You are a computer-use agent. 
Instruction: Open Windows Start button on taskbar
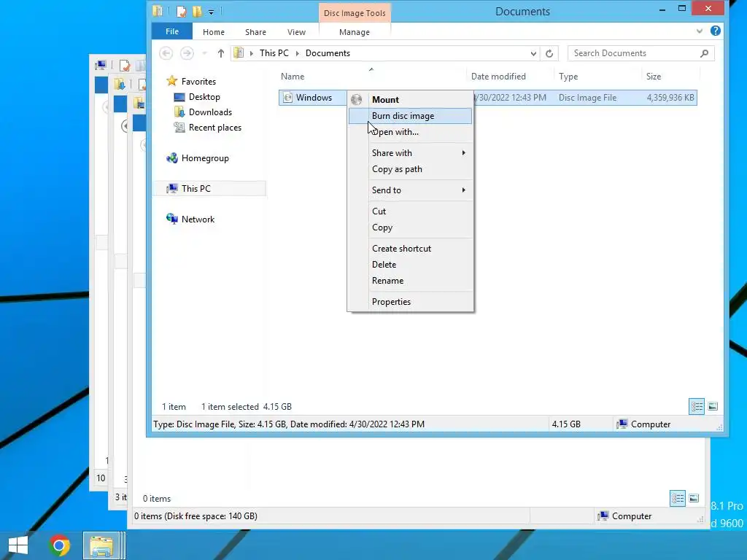pyautogui.click(x=18, y=545)
